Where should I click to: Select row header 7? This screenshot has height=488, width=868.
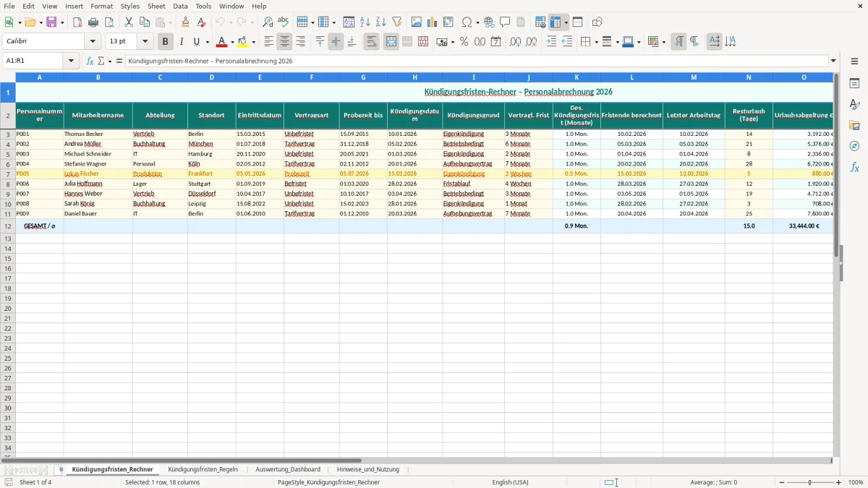click(8, 174)
